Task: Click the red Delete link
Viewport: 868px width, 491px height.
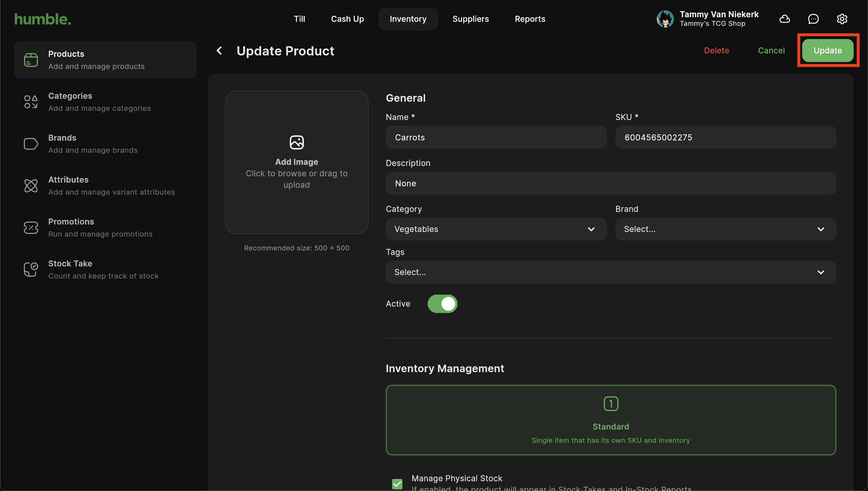Action: pos(716,51)
